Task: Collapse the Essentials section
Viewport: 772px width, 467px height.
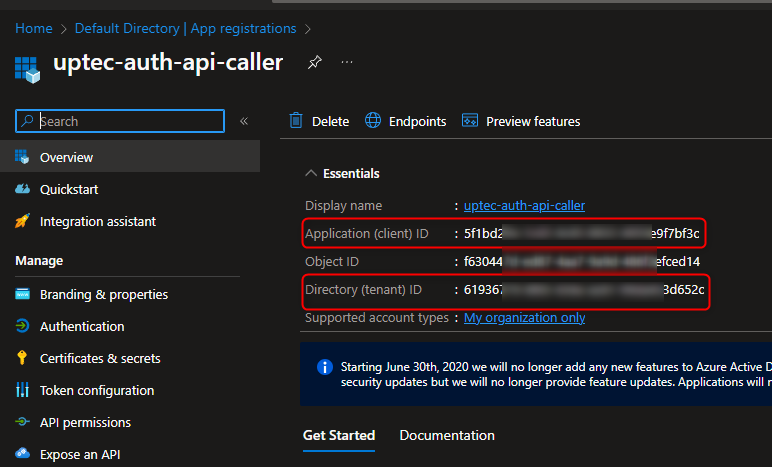Action: coord(311,173)
